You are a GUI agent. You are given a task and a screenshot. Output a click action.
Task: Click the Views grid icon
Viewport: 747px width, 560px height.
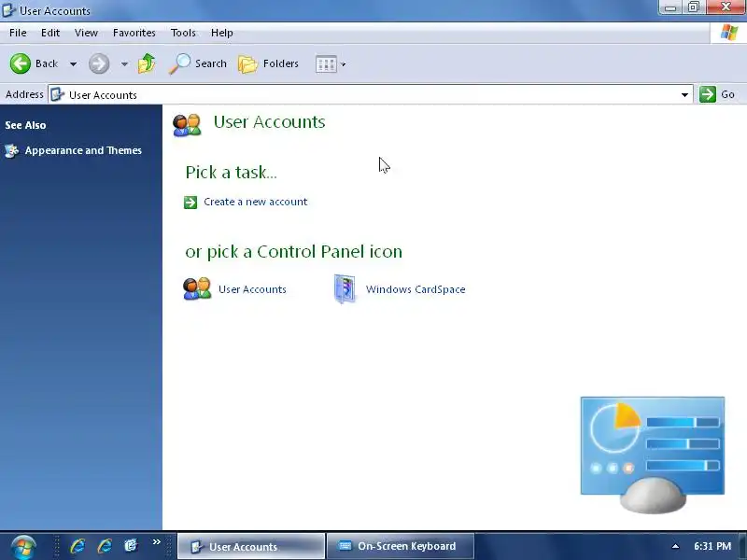point(326,63)
